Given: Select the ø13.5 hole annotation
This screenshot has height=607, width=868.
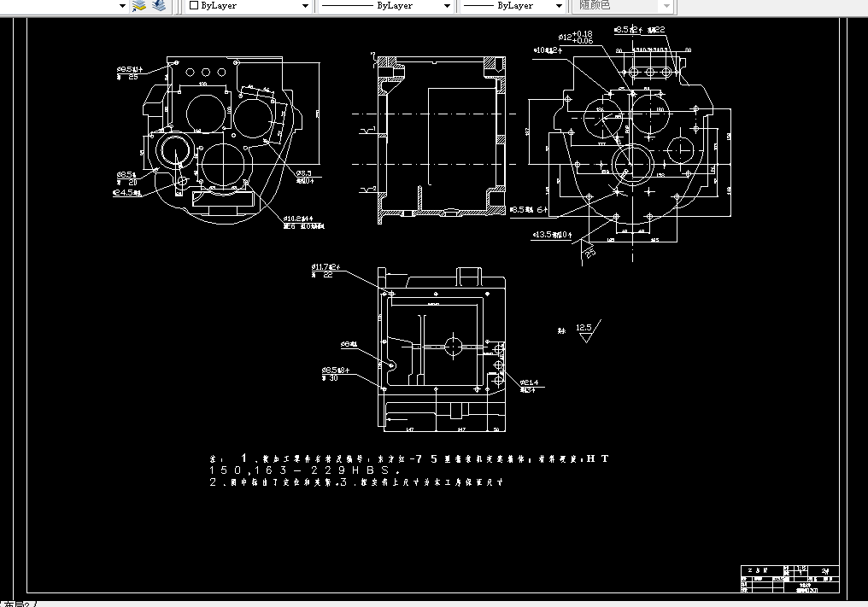Looking at the screenshot, I should [551, 235].
